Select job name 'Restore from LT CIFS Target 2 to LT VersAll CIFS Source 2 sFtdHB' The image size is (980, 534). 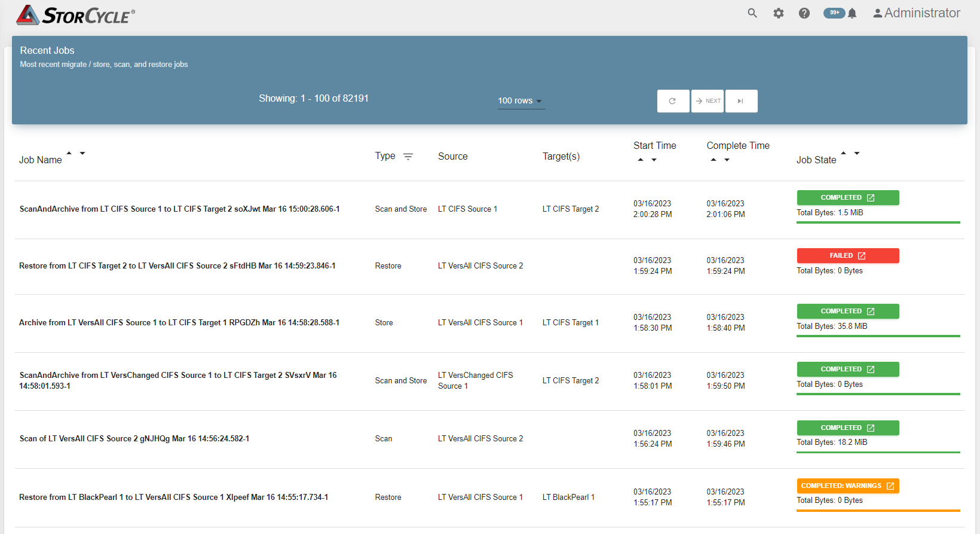pyautogui.click(x=177, y=266)
